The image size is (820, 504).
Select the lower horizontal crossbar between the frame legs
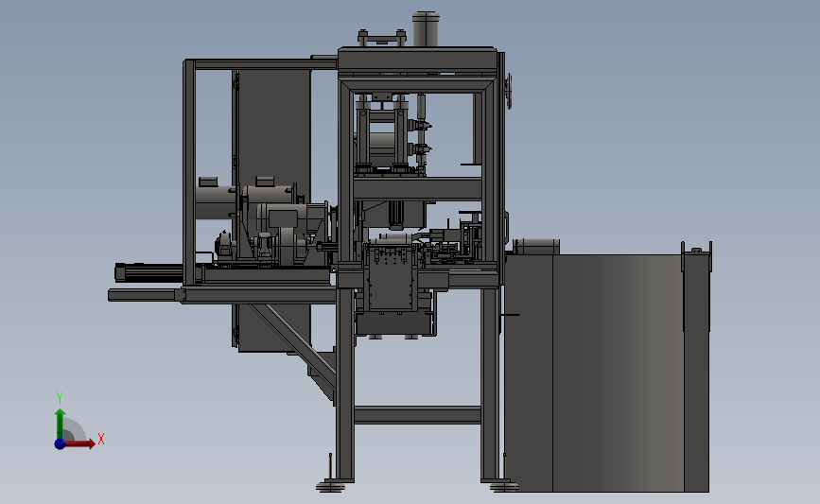coord(417,414)
